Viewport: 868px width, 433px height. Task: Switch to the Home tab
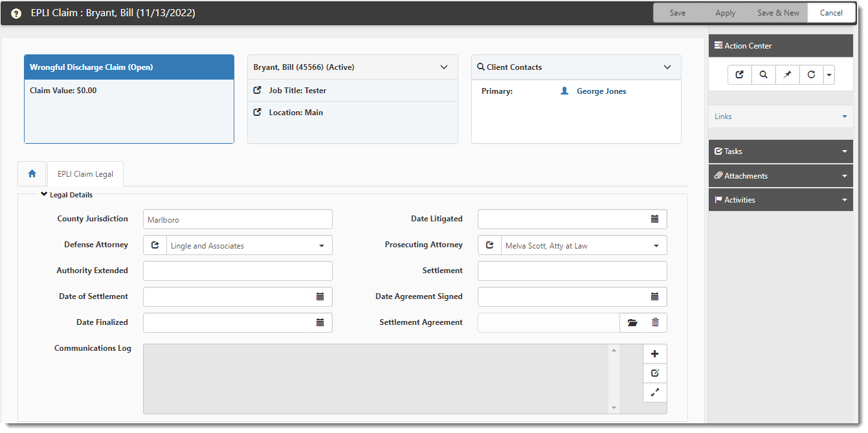32,174
